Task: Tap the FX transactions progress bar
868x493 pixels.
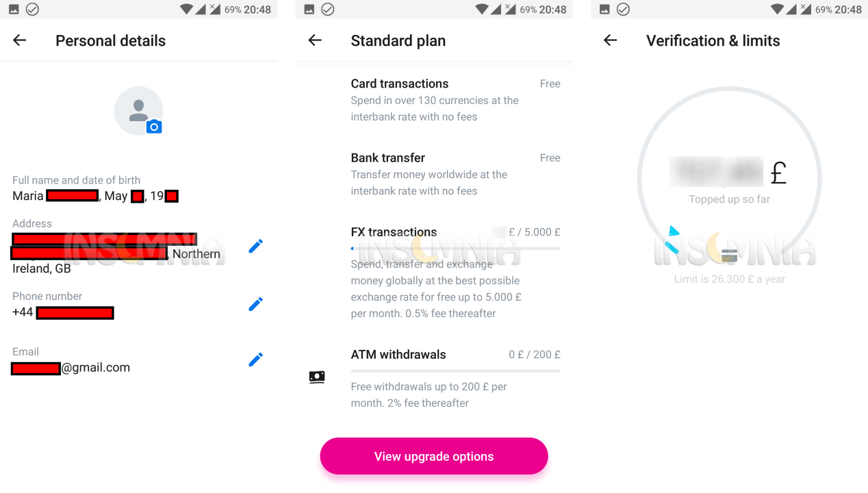Action: click(455, 248)
